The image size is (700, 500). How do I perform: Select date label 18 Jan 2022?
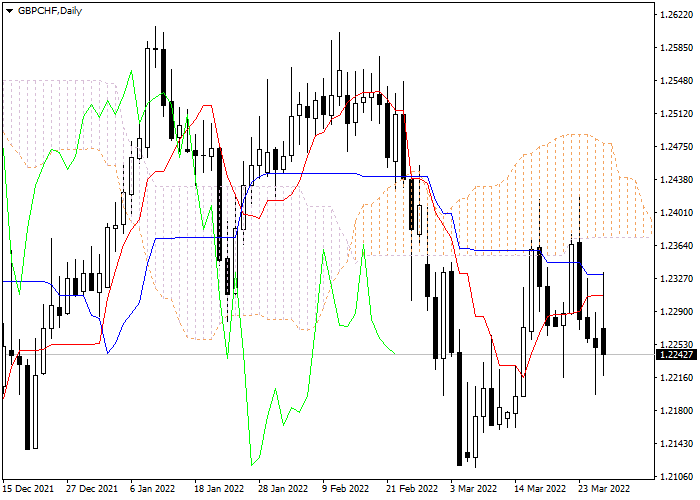(x=219, y=489)
